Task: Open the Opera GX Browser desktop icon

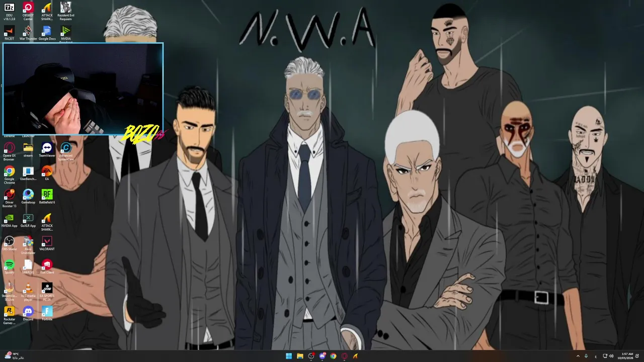Action: tap(9, 151)
